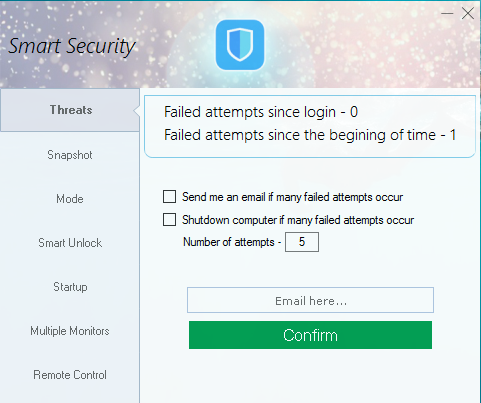Open the Remote Control tab

click(70, 375)
